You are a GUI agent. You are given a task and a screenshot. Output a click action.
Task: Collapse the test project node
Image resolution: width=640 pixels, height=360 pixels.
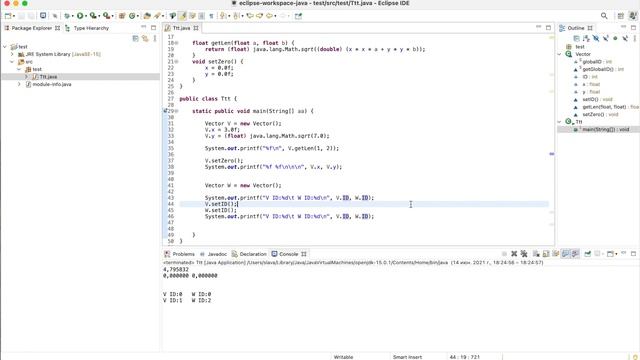pos(5,47)
